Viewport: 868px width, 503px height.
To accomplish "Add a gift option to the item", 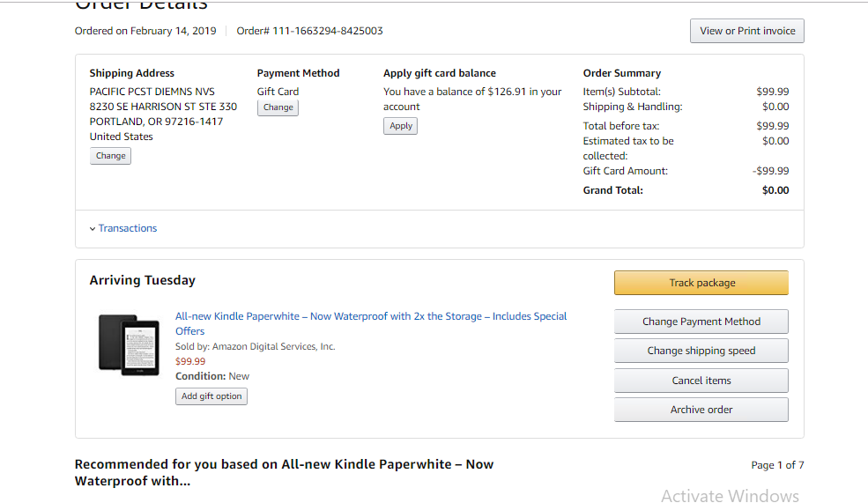I will point(211,396).
